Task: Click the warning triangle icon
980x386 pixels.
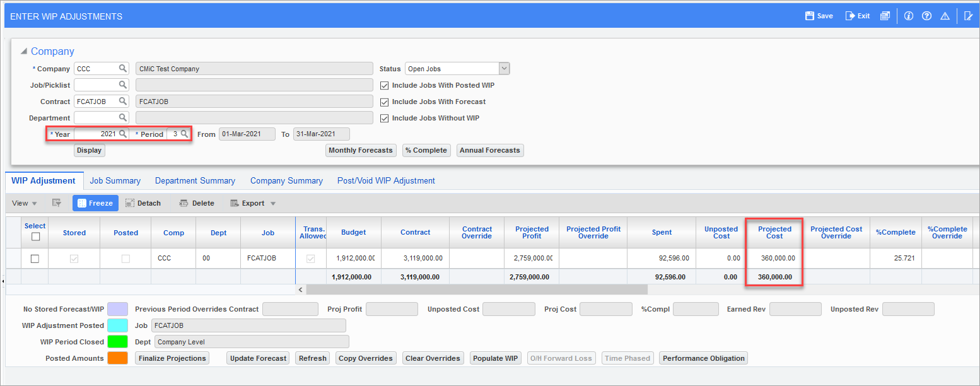Action: click(x=945, y=16)
